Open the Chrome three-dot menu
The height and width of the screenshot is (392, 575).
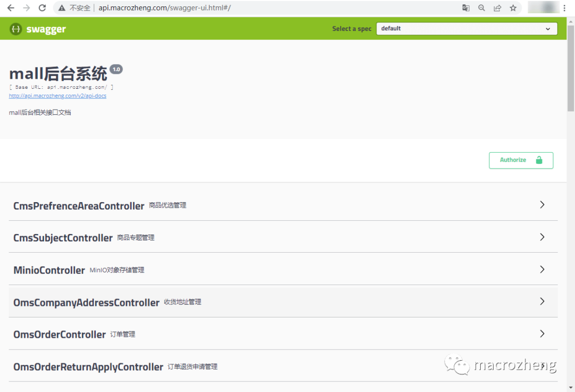tap(565, 7)
